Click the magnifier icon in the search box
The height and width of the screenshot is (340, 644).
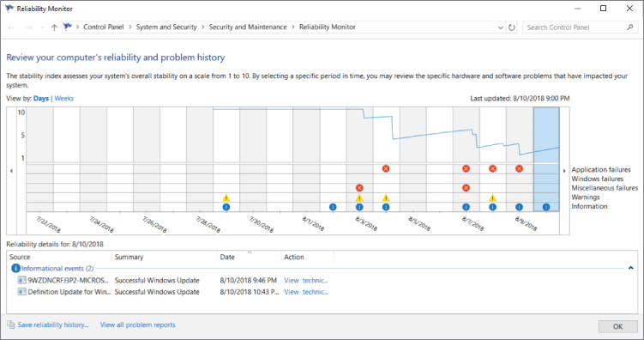(x=630, y=27)
